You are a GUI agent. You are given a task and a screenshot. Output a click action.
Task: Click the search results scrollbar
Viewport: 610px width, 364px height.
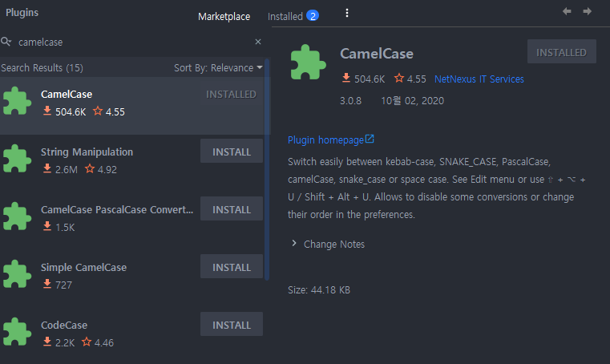(x=267, y=169)
